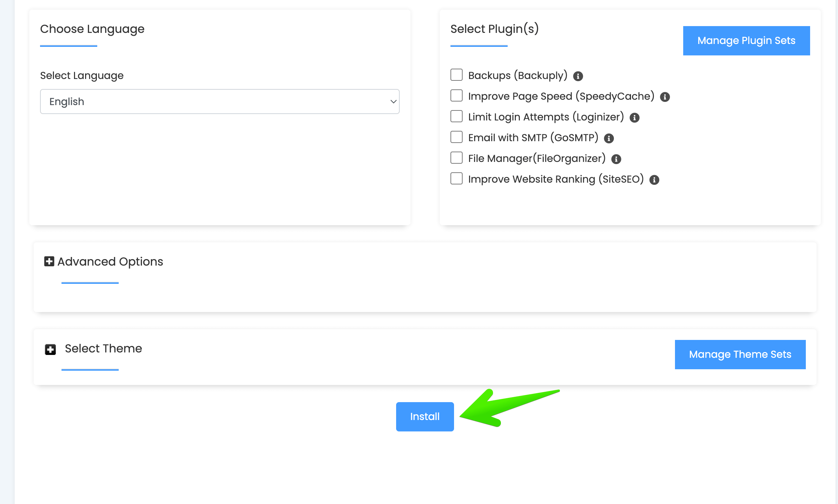Check the File Manager (FileOrganizer) box
Viewport: 838px width, 504px height.
tap(457, 158)
